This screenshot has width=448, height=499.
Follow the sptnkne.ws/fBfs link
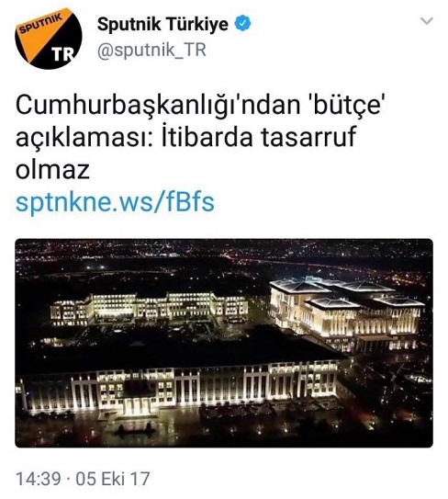(x=115, y=202)
